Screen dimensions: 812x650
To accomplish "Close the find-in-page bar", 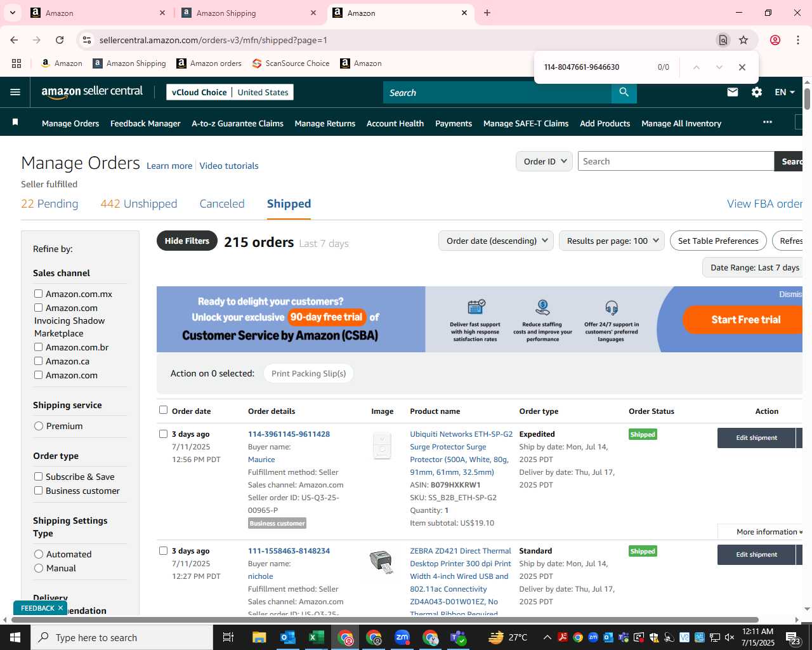I will coord(742,67).
